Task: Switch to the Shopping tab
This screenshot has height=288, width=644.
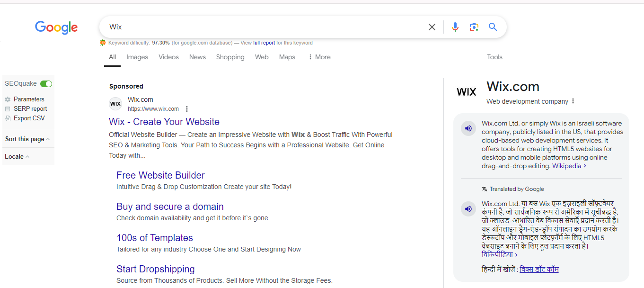Action: [x=230, y=57]
